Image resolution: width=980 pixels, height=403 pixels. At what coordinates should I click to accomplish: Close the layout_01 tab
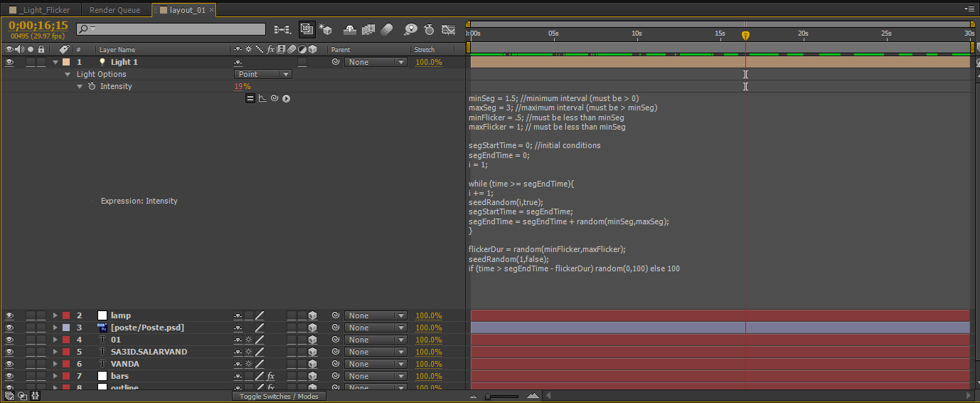pos(211,11)
